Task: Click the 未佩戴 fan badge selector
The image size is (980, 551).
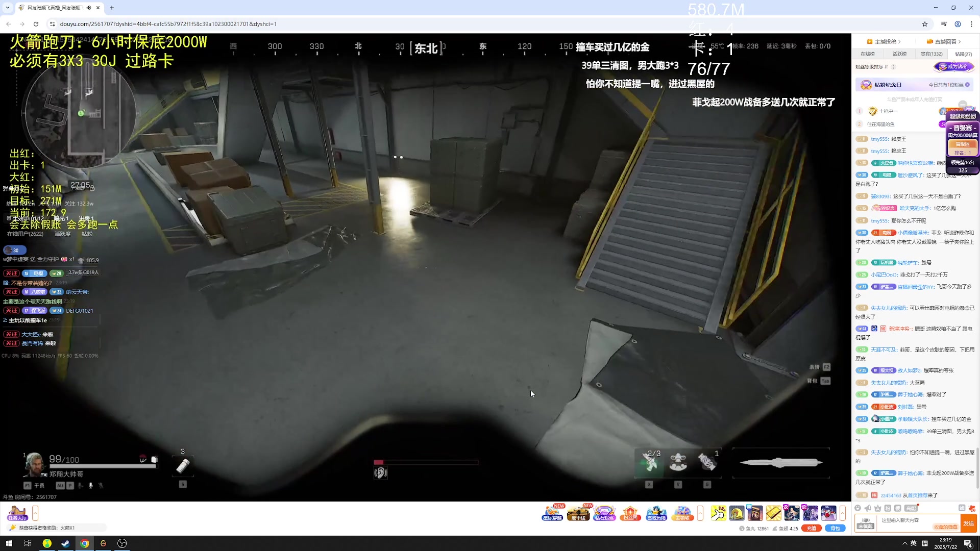Action: point(865,523)
